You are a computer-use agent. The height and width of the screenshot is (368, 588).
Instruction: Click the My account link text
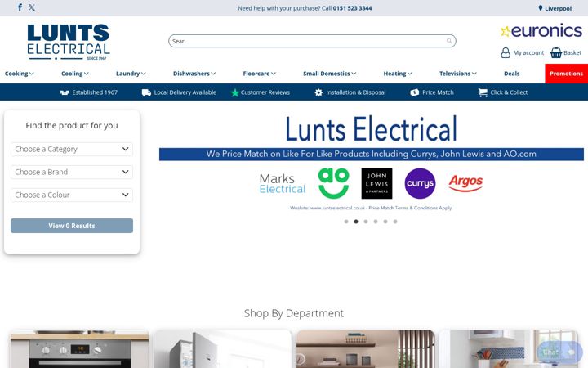pyautogui.click(x=528, y=53)
